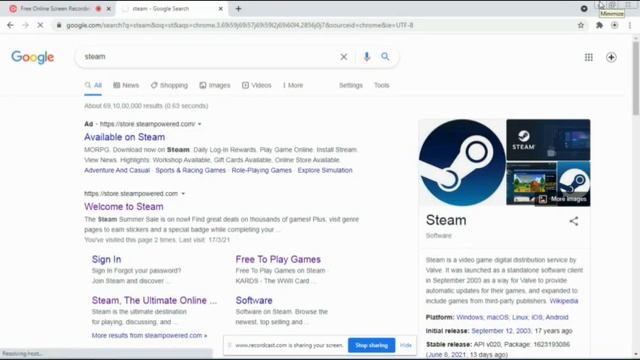Expand store.steampowered.com result dropdown arrow
The image size is (640, 360).
pos(183,193)
